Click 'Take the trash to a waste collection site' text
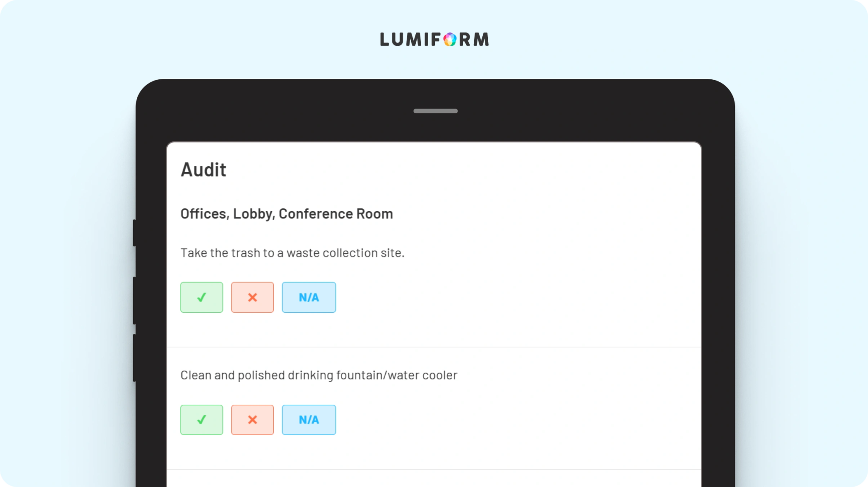868x487 pixels. 292,253
